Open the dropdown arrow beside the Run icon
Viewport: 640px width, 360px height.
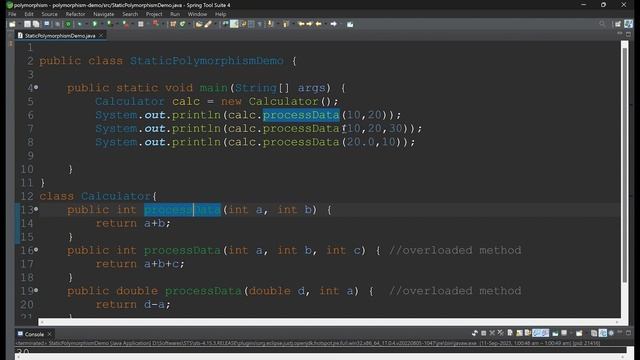pos(101,24)
